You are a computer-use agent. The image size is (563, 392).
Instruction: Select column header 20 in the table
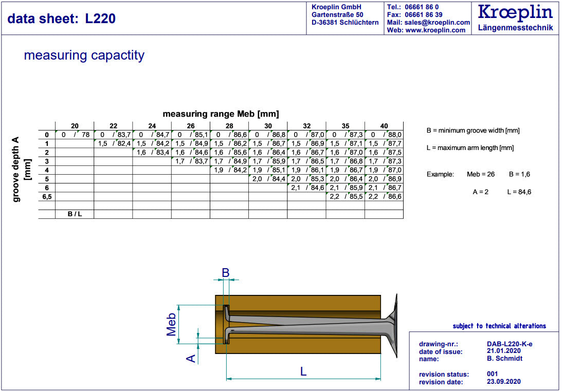click(75, 126)
